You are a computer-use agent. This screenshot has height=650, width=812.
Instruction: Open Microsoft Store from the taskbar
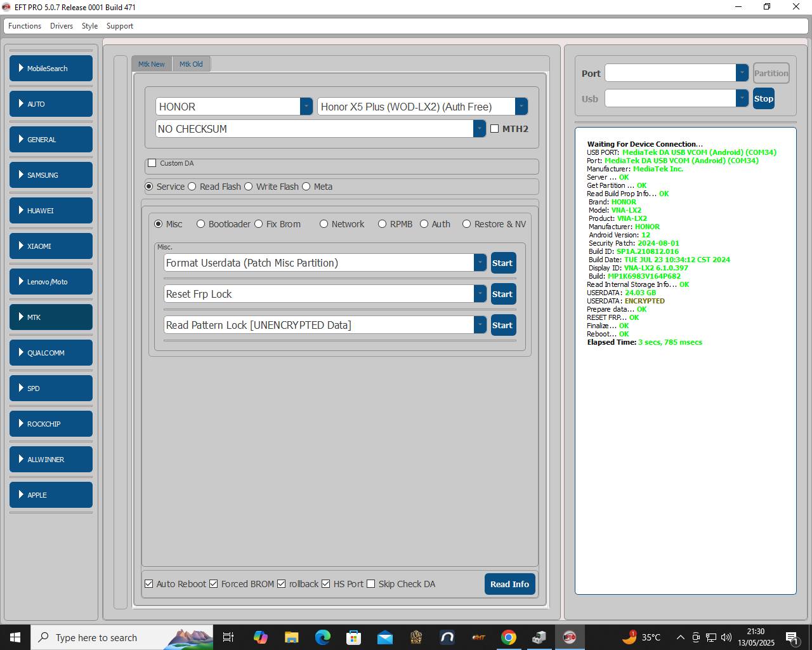click(x=354, y=637)
